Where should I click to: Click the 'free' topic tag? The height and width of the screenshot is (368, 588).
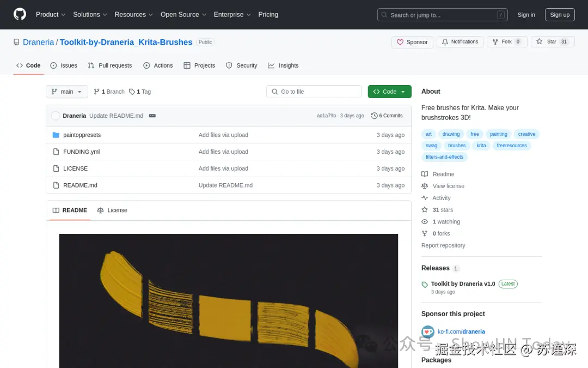[474, 134]
